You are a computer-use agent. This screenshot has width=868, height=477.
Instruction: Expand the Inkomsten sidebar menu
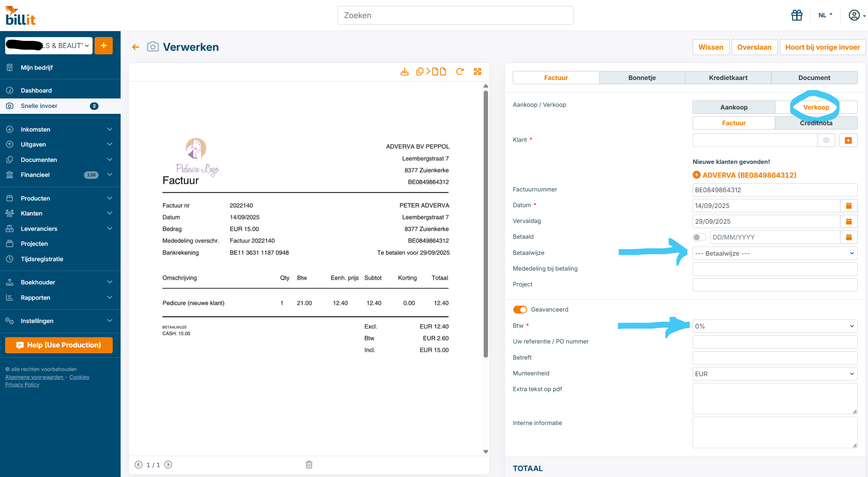[60, 129]
